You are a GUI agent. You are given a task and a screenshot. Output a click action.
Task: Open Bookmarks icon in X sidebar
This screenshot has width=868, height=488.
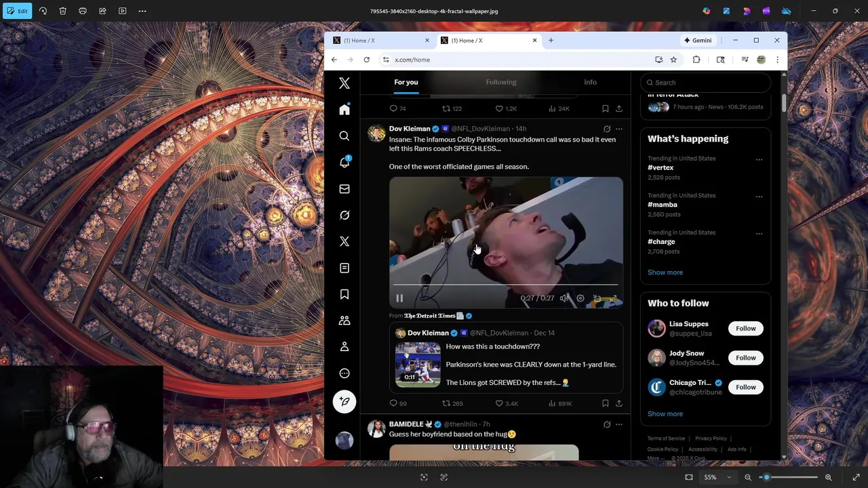pos(344,294)
